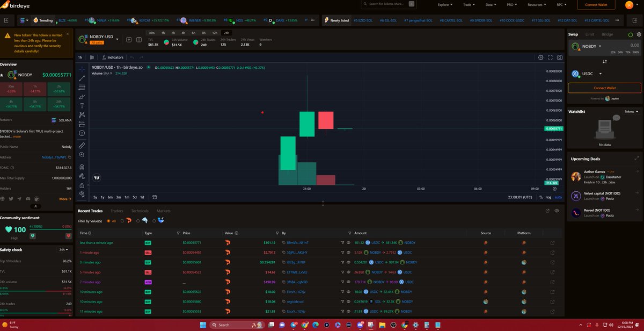Toggle Recent Trades panel visibility eye

[557, 211]
